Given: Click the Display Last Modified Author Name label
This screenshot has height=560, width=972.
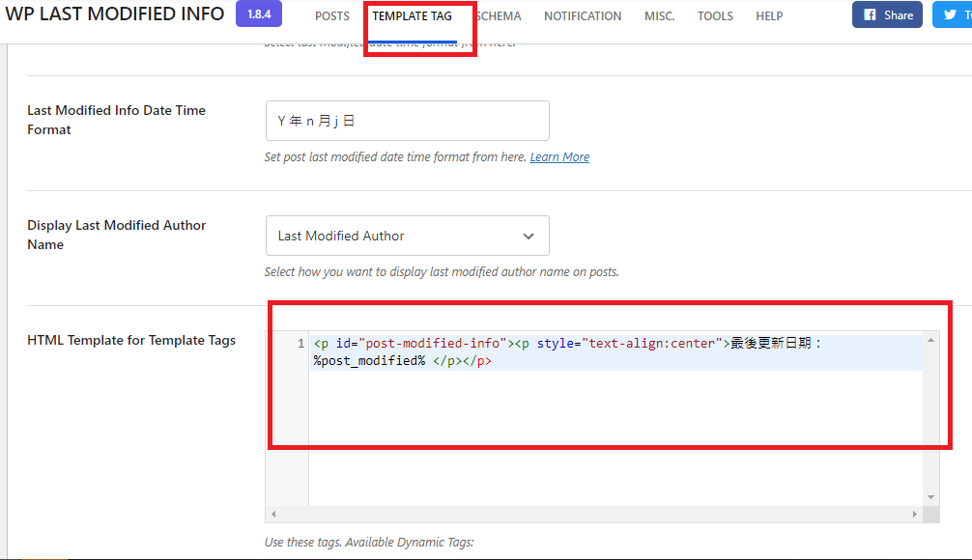Looking at the screenshot, I should click(117, 235).
